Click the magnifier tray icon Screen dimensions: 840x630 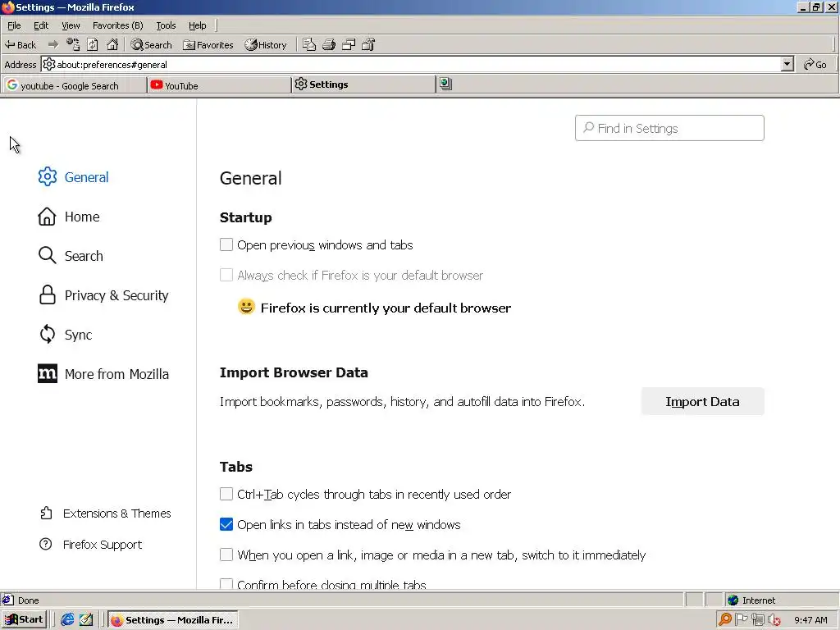click(725, 620)
